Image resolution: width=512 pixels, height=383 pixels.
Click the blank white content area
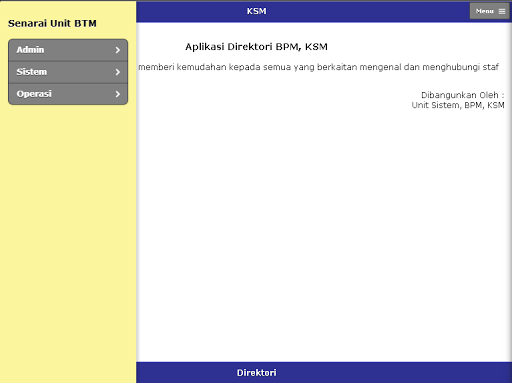tap(323, 233)
